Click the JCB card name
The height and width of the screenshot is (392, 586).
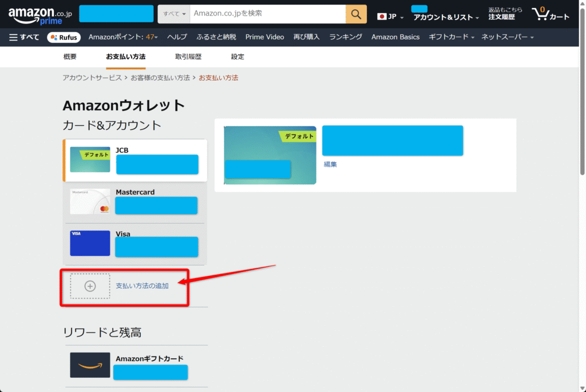click(x=122, y=151)
